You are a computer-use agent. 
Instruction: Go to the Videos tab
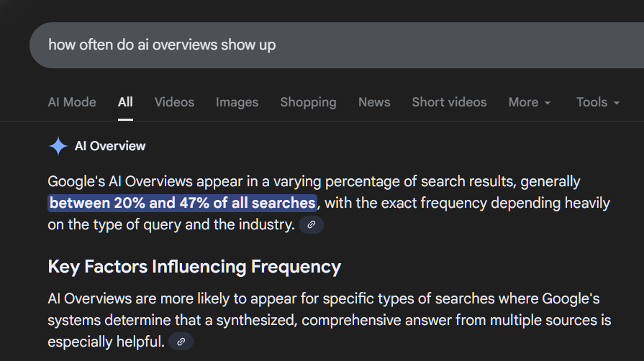coord(174,102)
